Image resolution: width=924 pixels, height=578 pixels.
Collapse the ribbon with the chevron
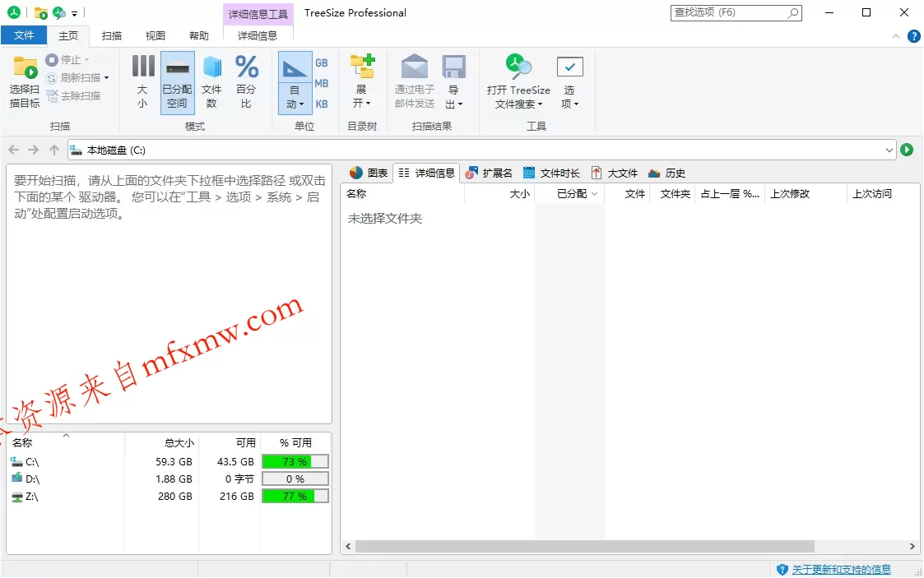pyautogui.click(x=896, y=36)
